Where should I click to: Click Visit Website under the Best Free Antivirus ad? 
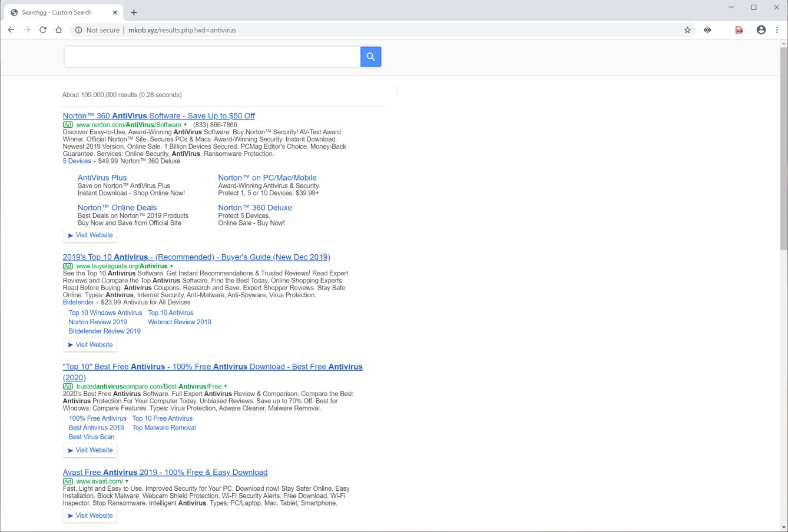pos(90,450)
